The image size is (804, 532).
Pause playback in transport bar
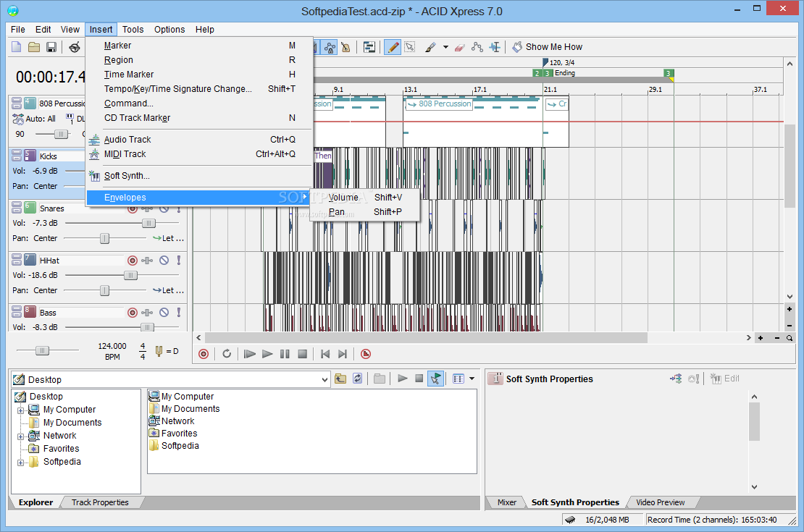[x=285, y=354]
